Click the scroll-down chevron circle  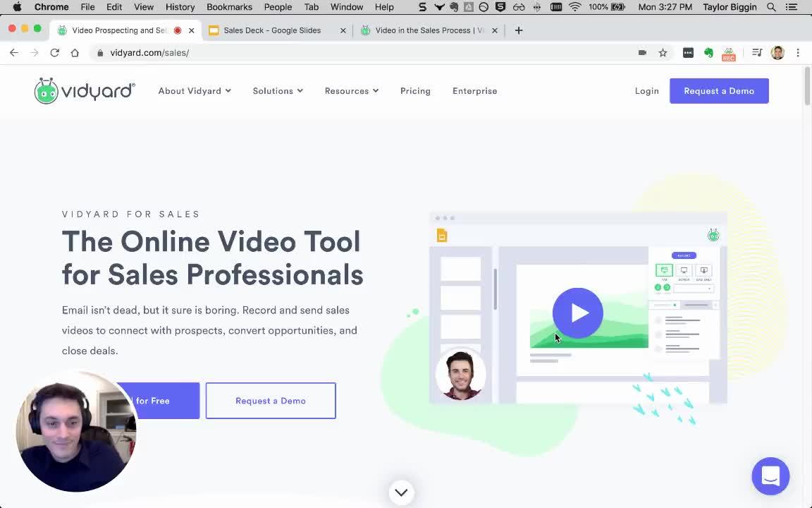pyautogui.click(x=401, y=492)
